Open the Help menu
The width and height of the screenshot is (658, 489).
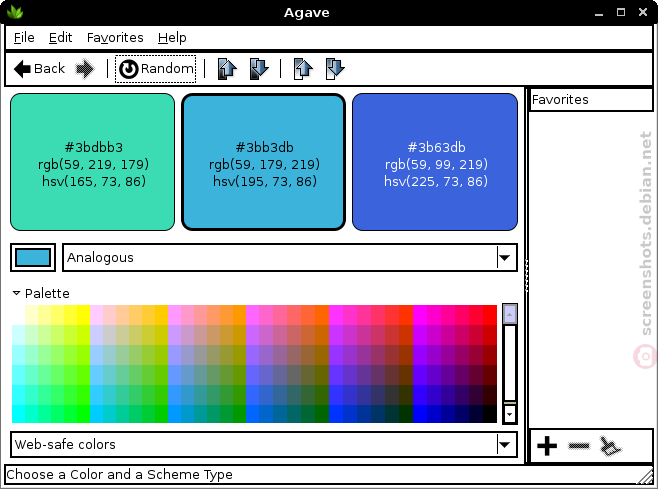tap(172, 38)
